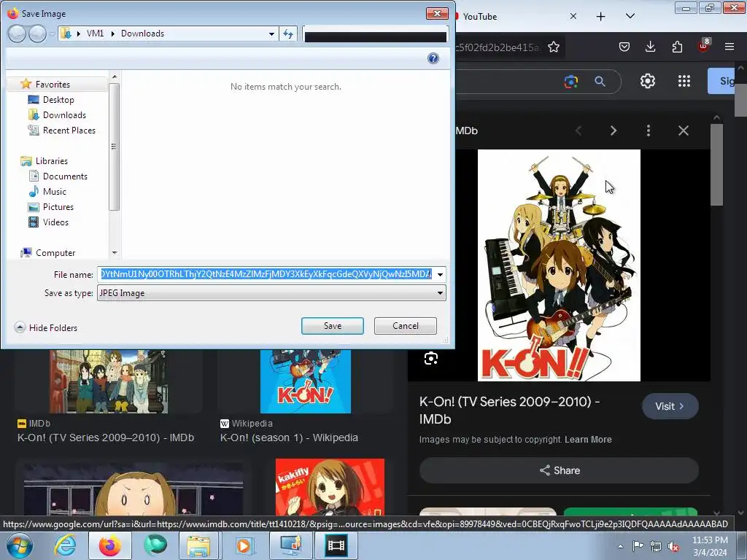Open the recent pages dropdown beside the nav arrows
The width and height of the screenshot is (747, 560).
(x=52, y=34)
